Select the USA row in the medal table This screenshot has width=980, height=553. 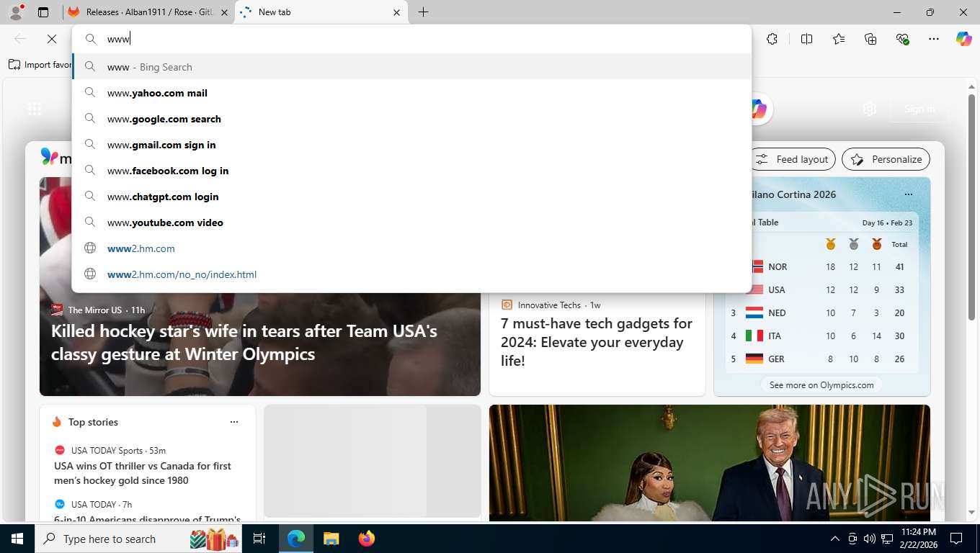tap(821, 289)
